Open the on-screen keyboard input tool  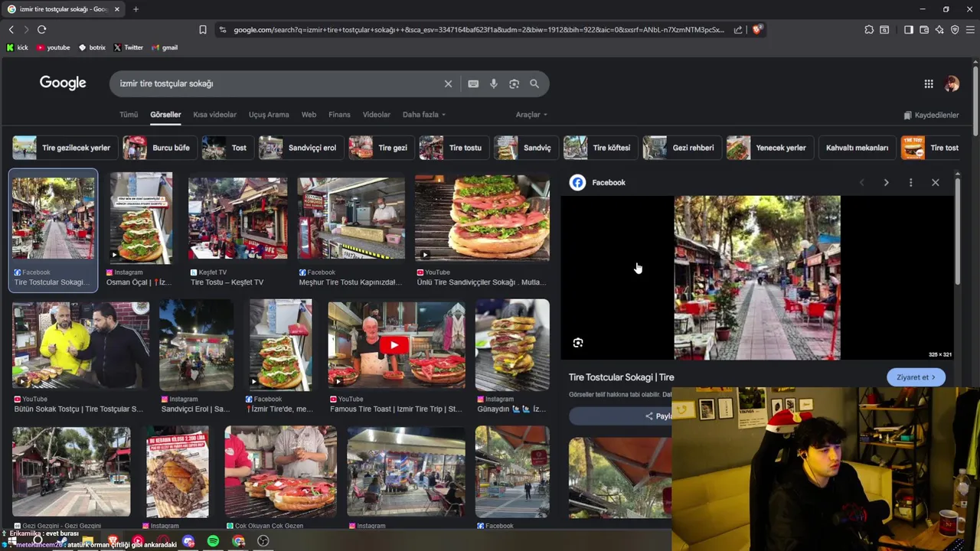point(473,83)
